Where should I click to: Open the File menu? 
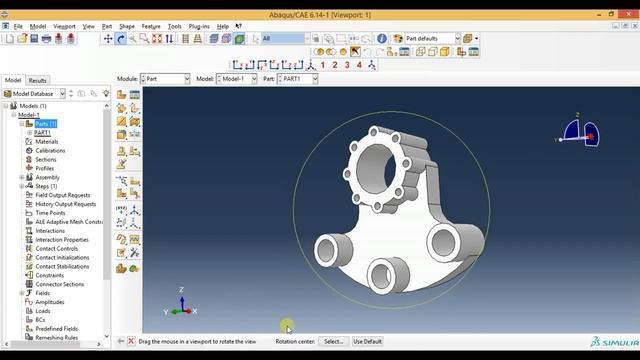18,26
